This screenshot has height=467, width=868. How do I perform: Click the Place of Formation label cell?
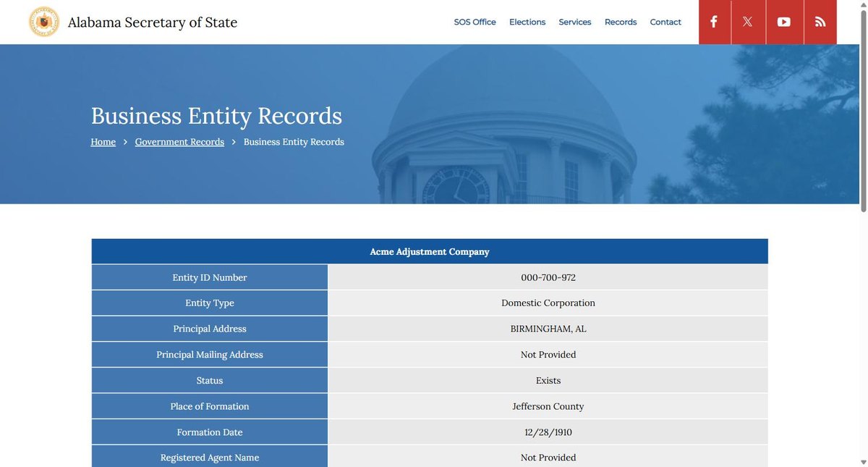[x=210, y=406]
